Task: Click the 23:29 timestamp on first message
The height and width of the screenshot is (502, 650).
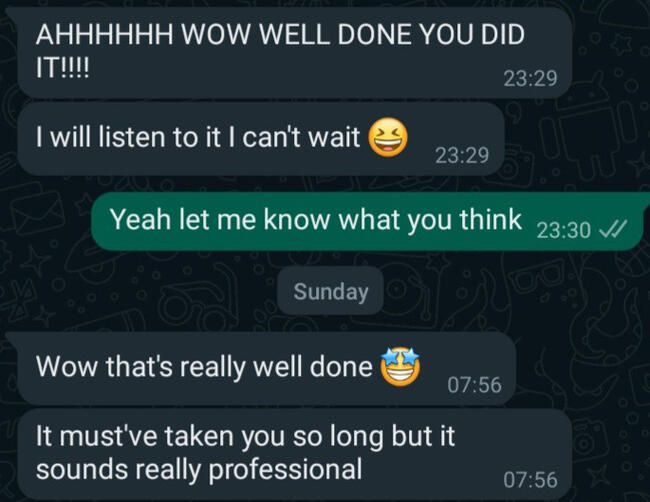Action: click(x=530, y=78)
